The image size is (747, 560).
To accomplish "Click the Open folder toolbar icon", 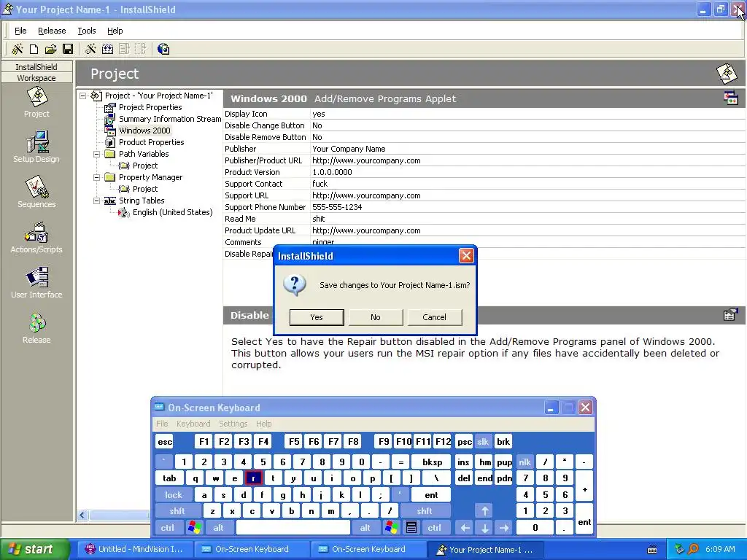I will tap(50, 49).
